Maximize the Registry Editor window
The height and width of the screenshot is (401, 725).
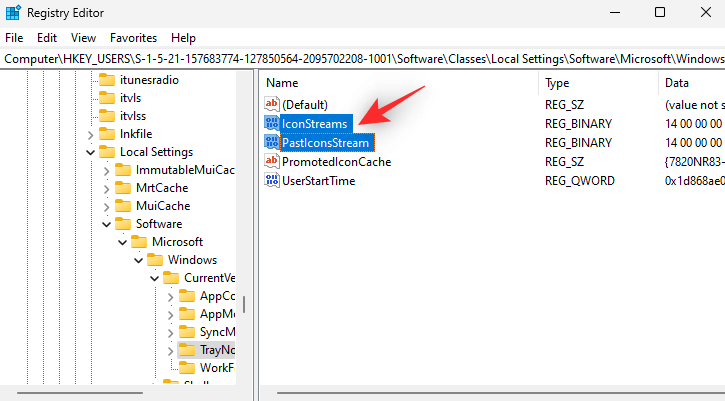(660, 12)
